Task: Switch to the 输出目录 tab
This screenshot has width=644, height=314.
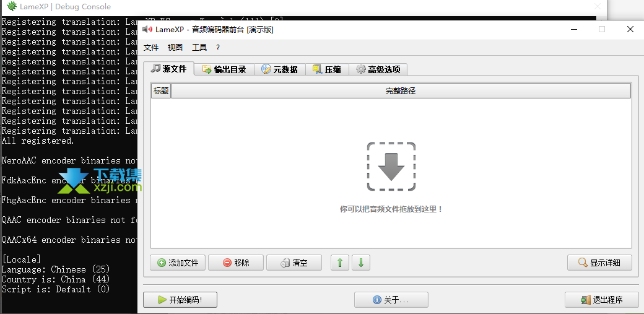Action: click(224, 69)
